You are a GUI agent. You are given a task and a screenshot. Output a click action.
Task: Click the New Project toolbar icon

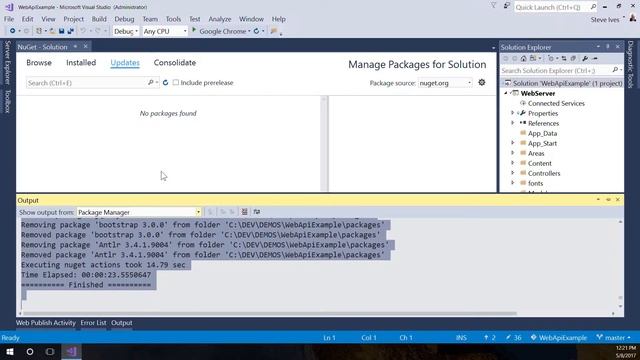[x=39, y=31]
